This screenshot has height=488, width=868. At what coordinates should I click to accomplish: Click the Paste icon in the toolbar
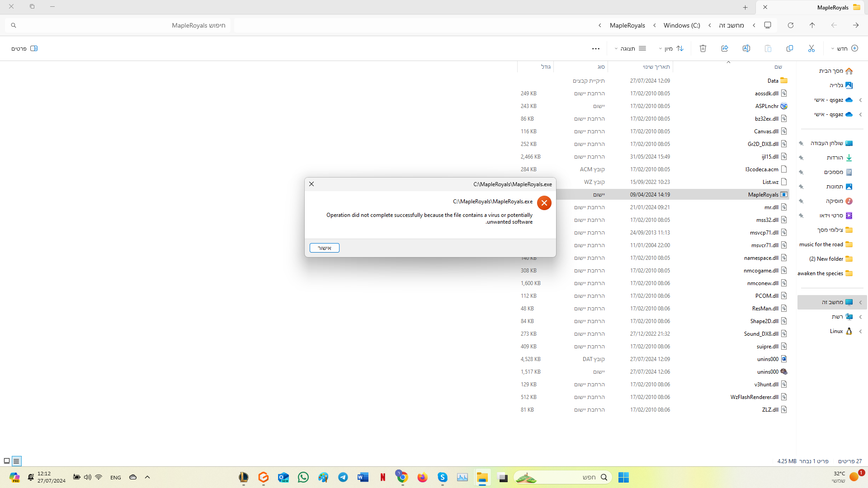pos(768,48)
